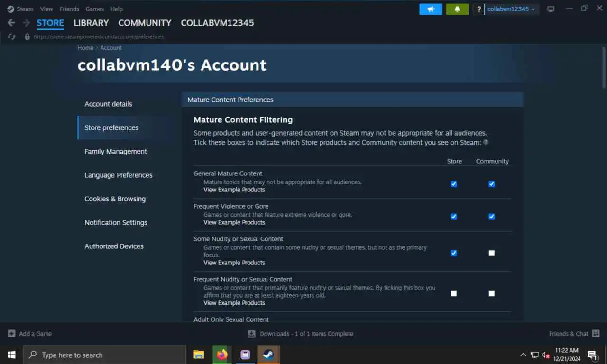
Task: Show hidden tray icons chevron
Action: (523, 355)
